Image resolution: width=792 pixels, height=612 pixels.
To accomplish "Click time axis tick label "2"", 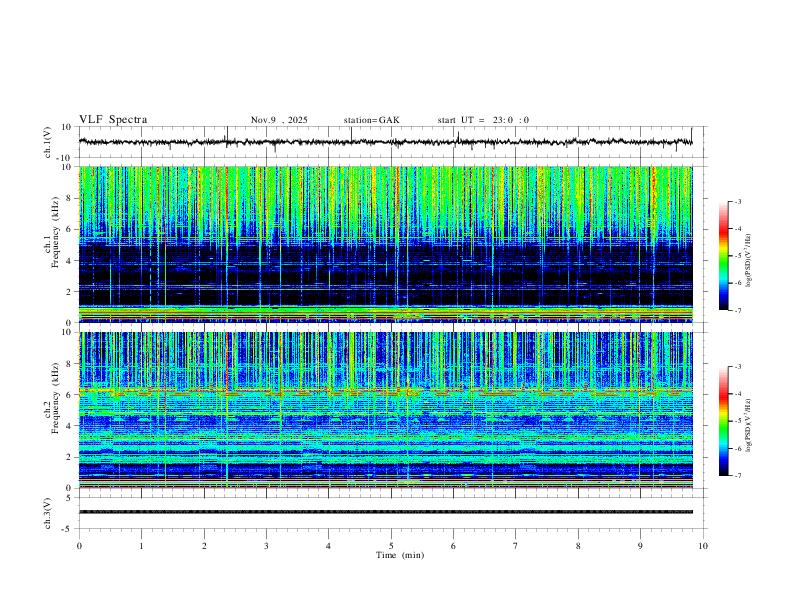I will tap(204, 546).
